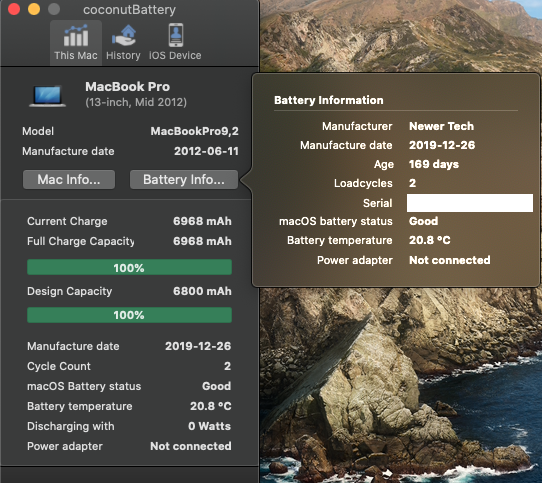Screen dimensions: 542x483
Task: Select the This Mac bar chart icon
Action: click(76, 35)
